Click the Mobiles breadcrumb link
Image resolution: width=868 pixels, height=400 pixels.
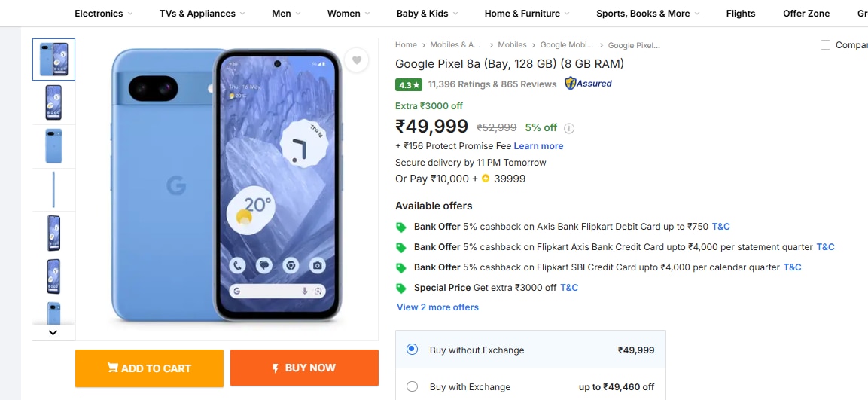[x=512, y=45]
